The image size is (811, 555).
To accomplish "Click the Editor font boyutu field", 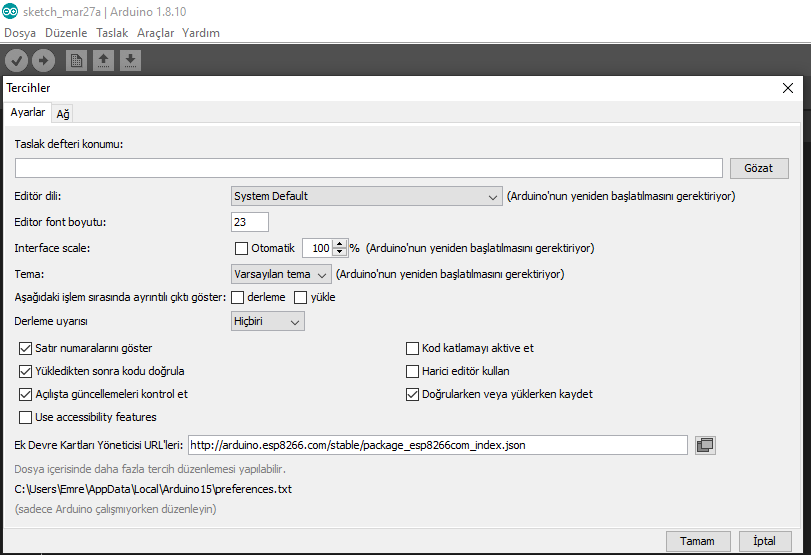I will (250, 222).
